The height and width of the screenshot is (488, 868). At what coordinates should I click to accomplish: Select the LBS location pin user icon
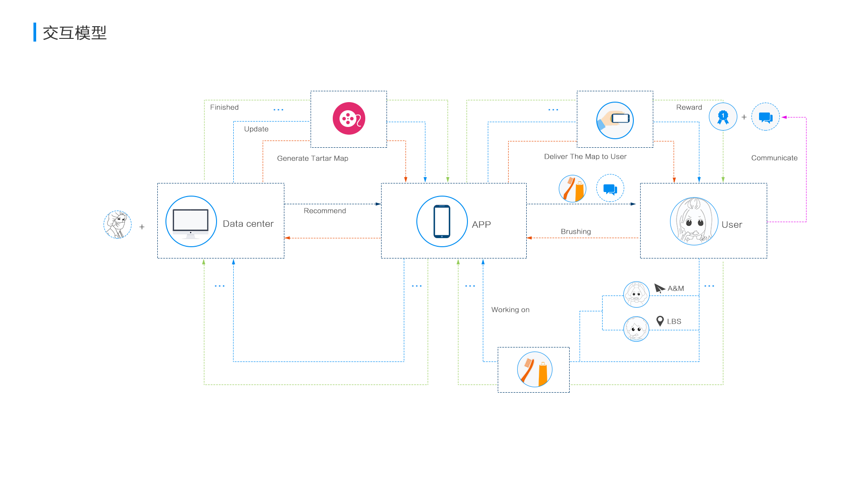click(634, 328)
